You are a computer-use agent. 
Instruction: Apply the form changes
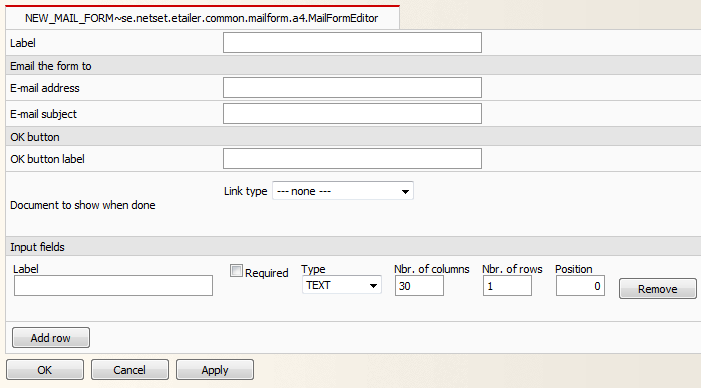coord(215,370)
